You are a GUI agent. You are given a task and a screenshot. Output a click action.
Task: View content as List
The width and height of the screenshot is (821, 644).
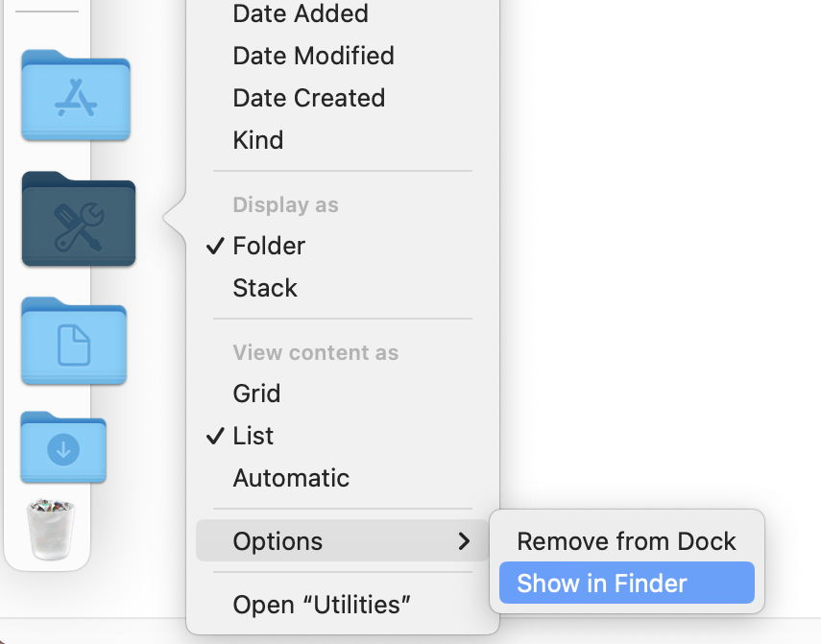point(254,436)
